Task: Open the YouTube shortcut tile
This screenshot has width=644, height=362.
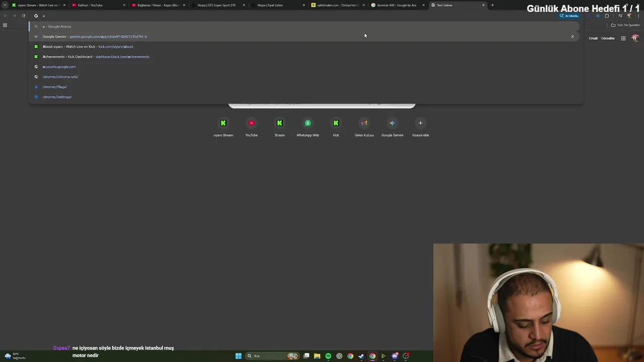Action: [x=252, y=127]
